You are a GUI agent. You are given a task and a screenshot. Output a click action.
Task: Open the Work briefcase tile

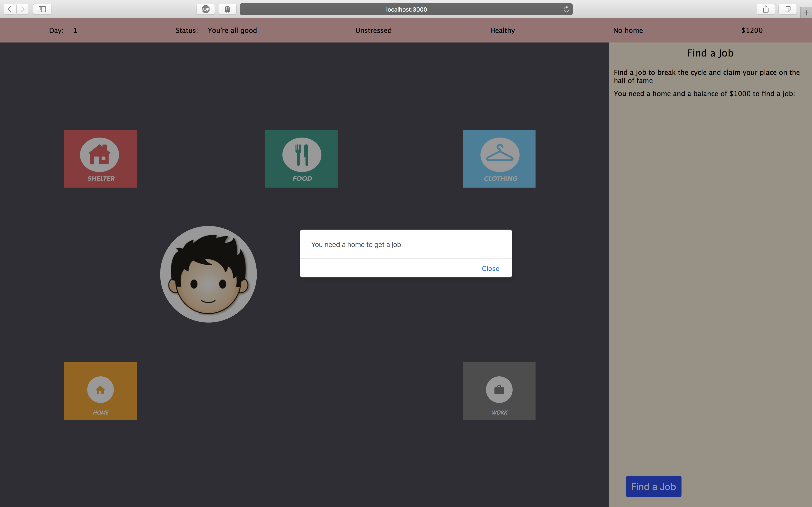point(499,390)
